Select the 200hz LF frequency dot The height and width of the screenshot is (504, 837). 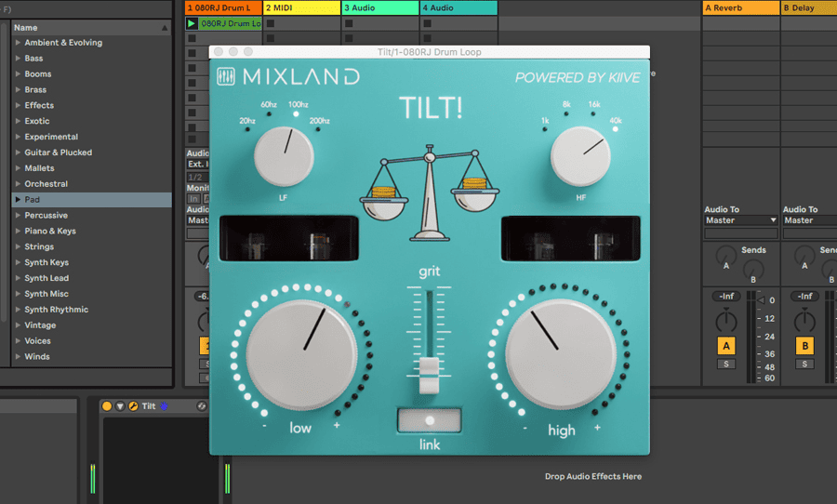pos(318,129)
